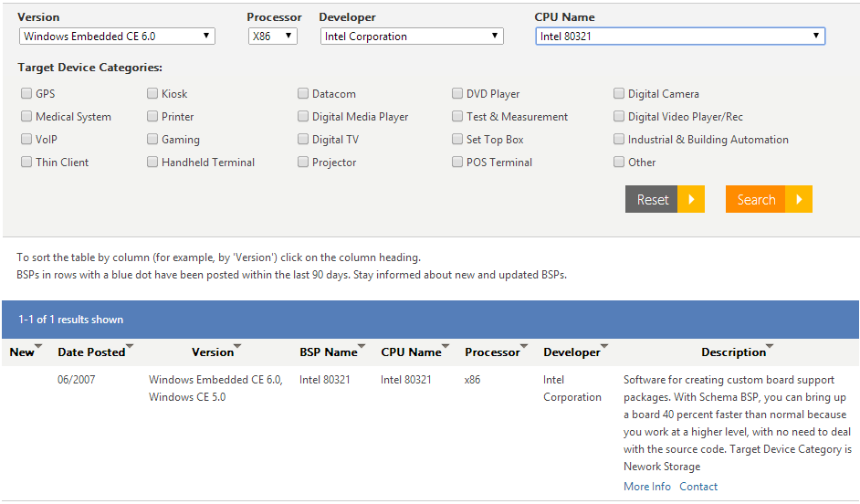
Task: Select the Set Top Box checkbox
Action: click(x=456, y=139)
